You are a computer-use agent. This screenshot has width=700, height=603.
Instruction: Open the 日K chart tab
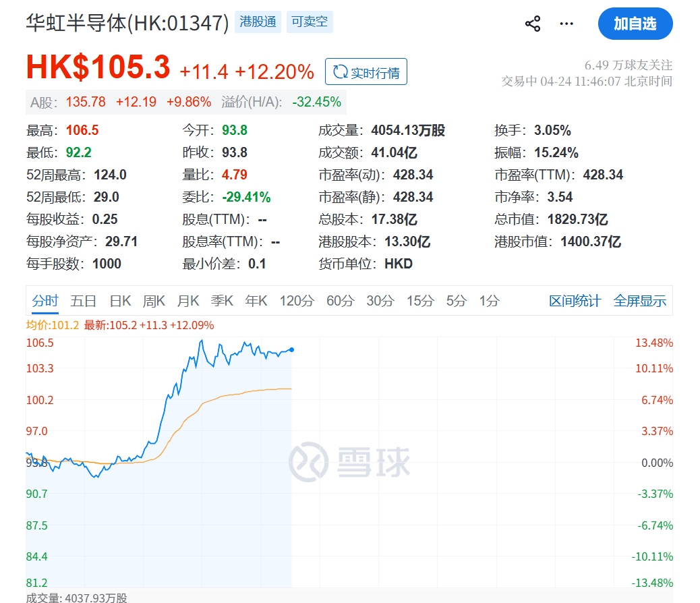(120, 301)
